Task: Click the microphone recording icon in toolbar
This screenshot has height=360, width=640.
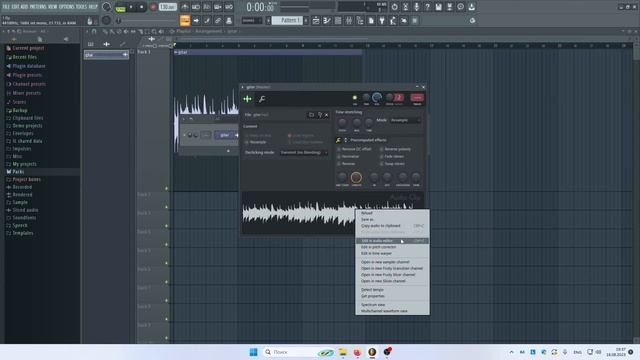Action: [416, 7]
